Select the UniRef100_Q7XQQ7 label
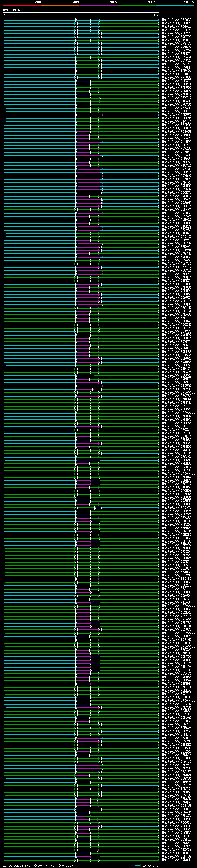The width and height of the screenshot is (197, 868). (177, 67)
